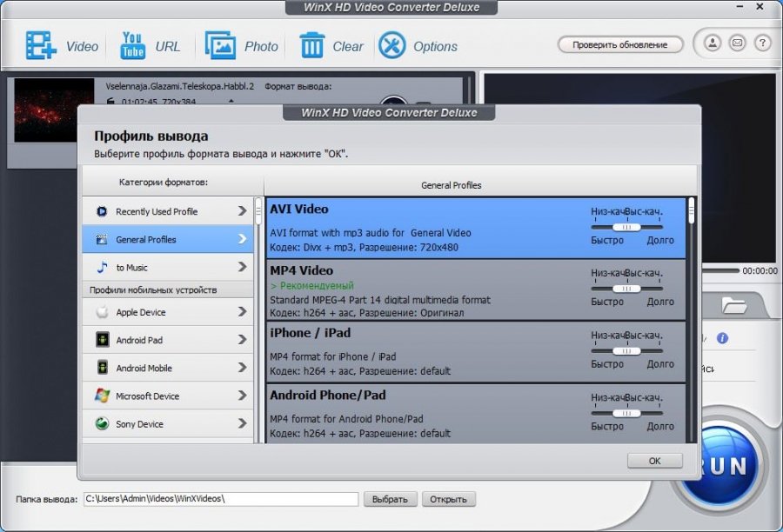
Task: Select the to Music category
Action: (168, 267)
